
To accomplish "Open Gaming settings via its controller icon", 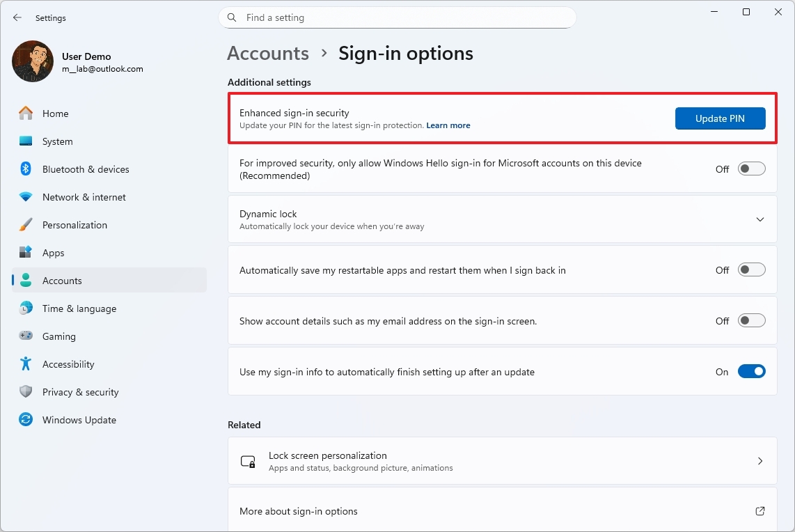I will coord(25,336).
